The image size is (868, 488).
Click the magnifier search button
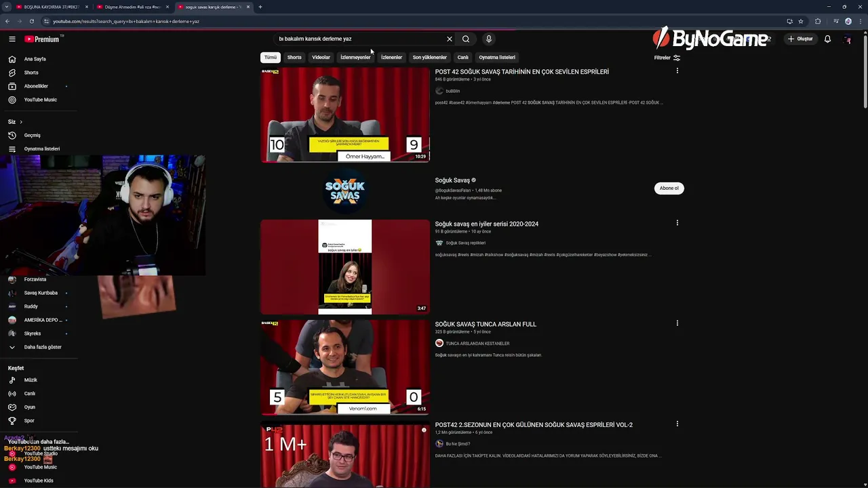(x=466, y=39)
